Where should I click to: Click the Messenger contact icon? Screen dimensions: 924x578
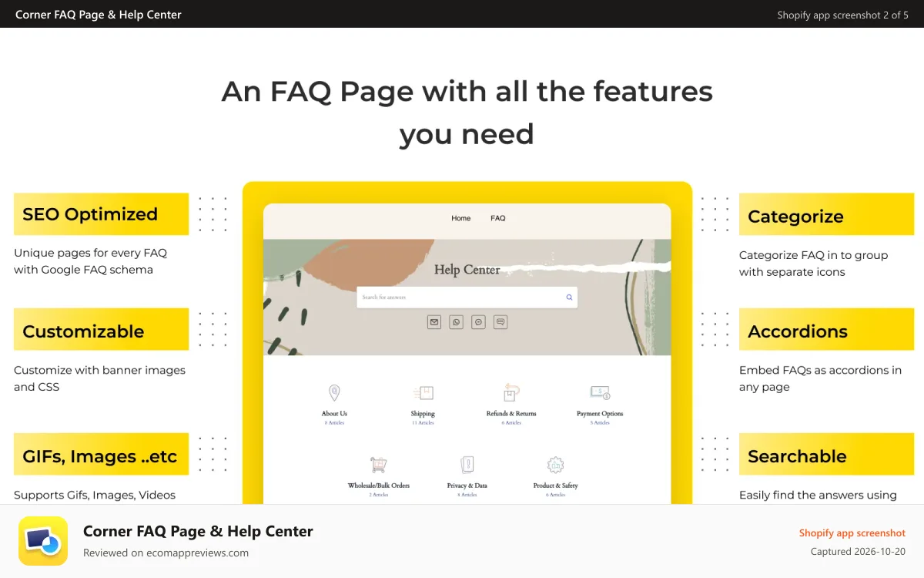(x=479, y=322)
